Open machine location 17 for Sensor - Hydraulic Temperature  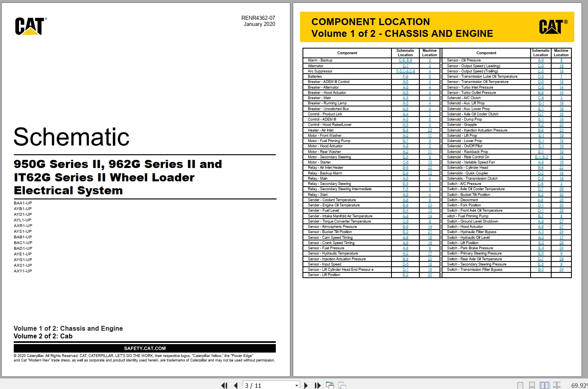tap(429, 253)
